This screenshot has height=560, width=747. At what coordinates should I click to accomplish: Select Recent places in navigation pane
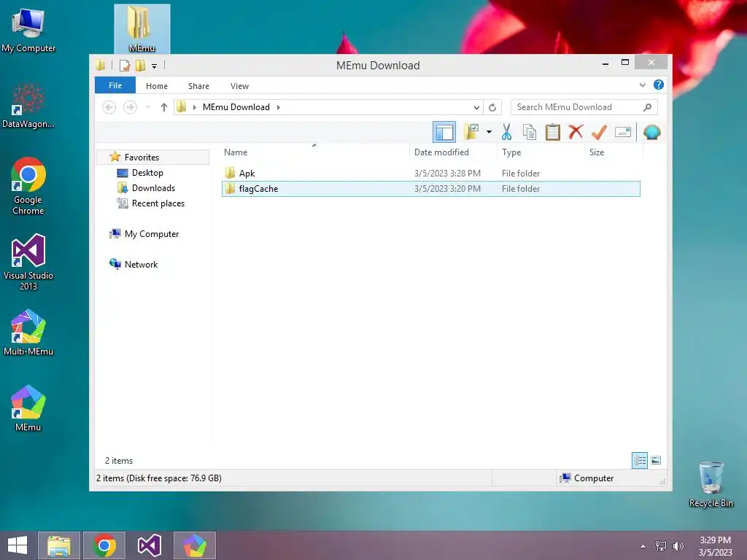[158, 203]
